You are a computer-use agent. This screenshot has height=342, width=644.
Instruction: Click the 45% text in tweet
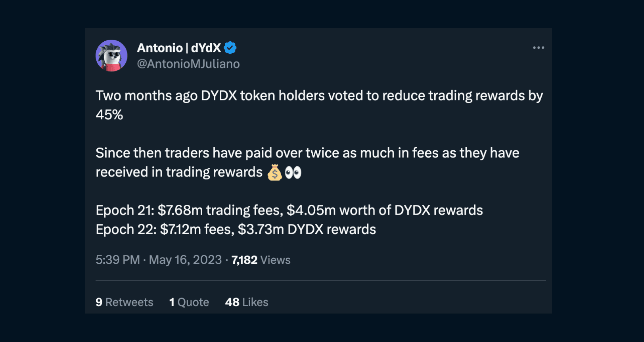click(x=109, y=115)
